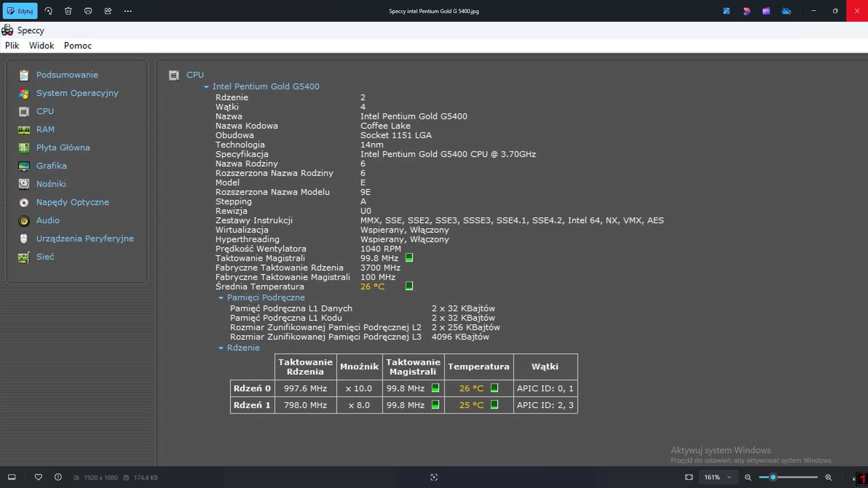868x488 pixels.
Task: Click the CPU chip icon in sidebar
Action: (x=24, y=111)
